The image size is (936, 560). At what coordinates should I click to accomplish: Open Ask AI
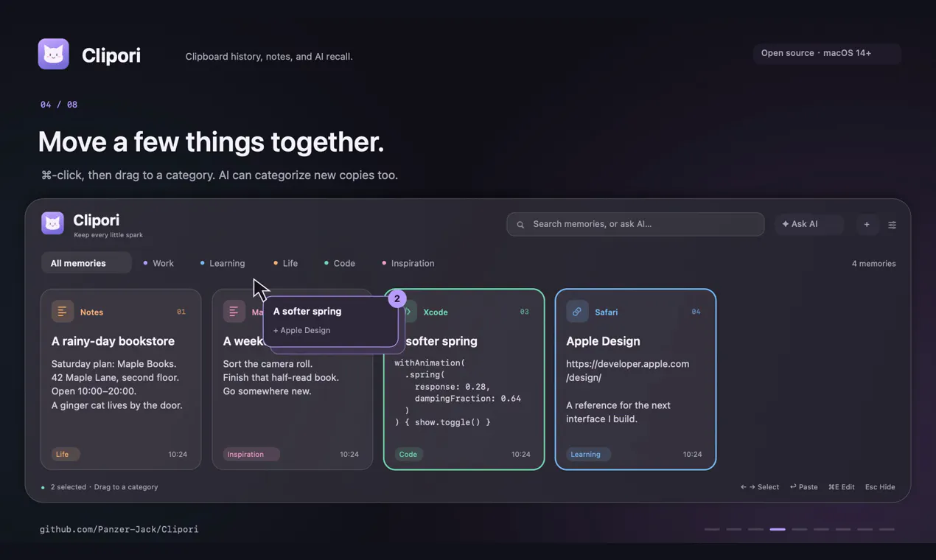click(809, 224)
